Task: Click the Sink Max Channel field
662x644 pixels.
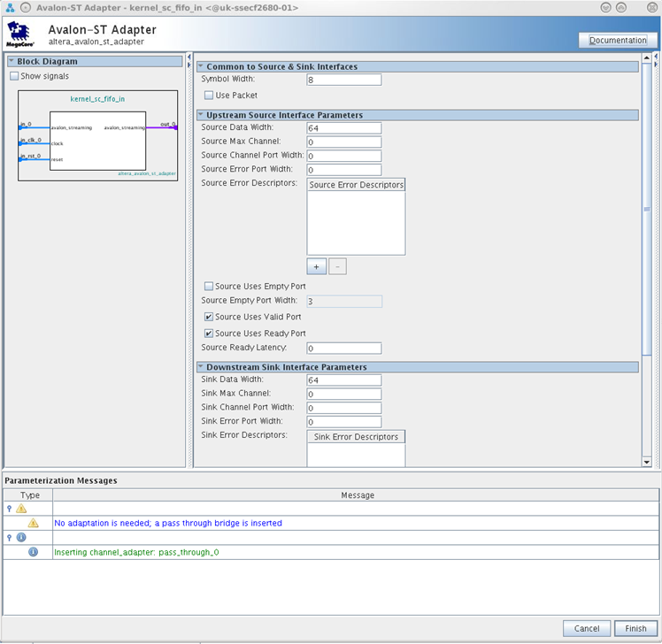Action: tap(344, 395)
